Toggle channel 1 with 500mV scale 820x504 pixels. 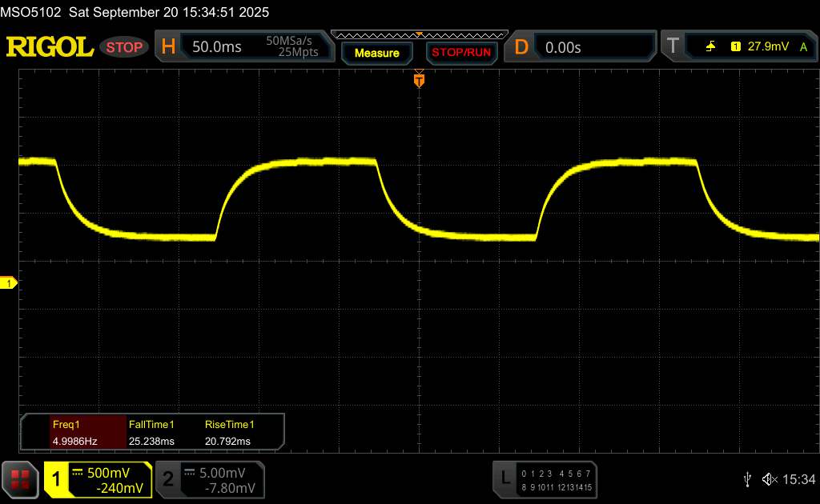(98, 479)
